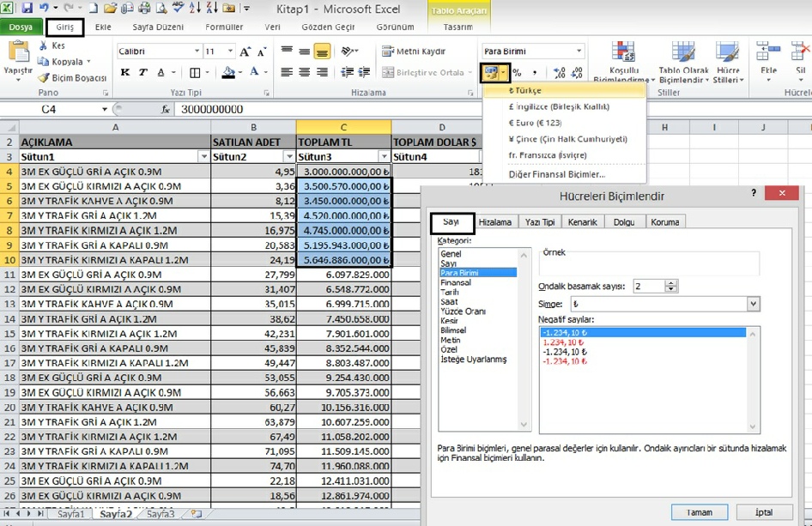
Task: Increase font size with large A
Action: (245, 51)
